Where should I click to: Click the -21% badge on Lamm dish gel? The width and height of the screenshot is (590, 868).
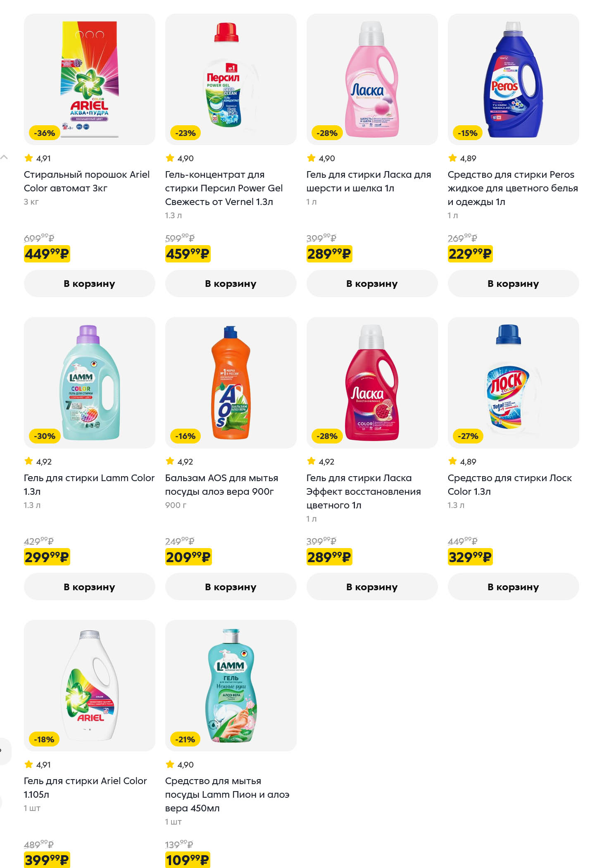coord(185,739)
